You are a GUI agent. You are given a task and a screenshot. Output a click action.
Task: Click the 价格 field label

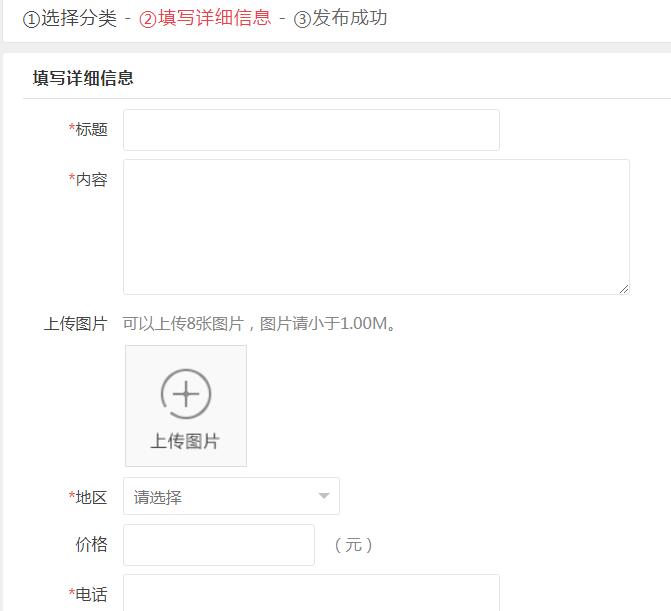coord(91,545)
